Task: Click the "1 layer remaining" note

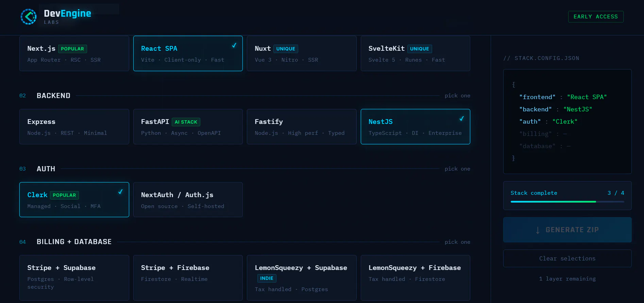Action: [567, 279]
